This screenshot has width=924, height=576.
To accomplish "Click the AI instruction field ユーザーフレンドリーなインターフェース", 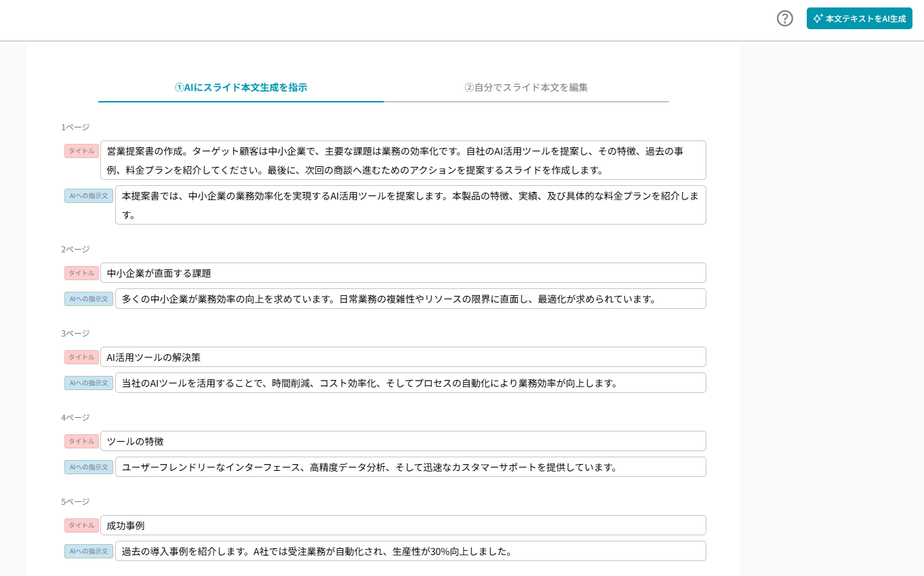I will pos(411,467).
